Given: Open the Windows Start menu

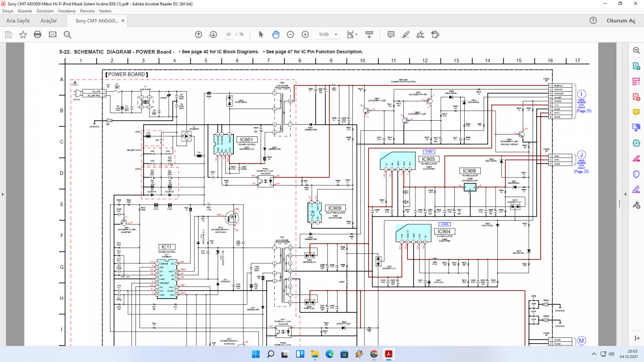Looking at the screenshot, I should [255, 354].
